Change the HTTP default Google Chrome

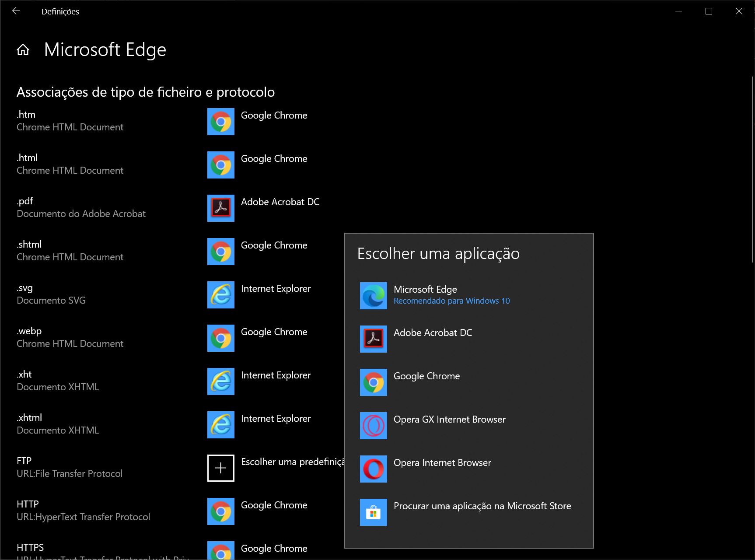tap(274, 505)
